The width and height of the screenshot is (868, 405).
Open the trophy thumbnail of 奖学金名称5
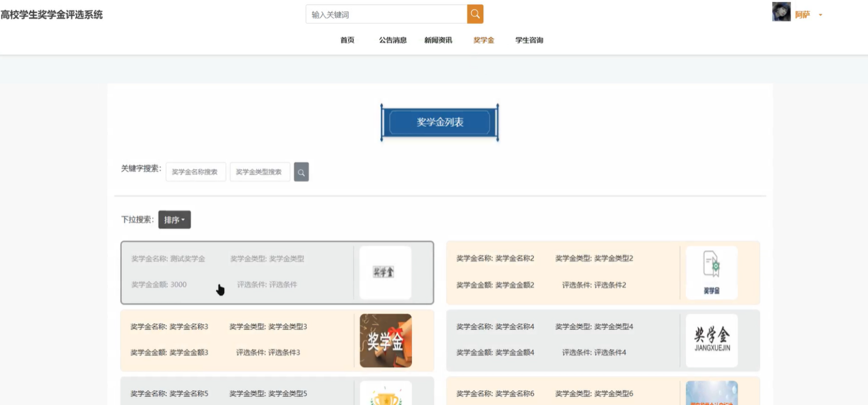coord(385,393)
